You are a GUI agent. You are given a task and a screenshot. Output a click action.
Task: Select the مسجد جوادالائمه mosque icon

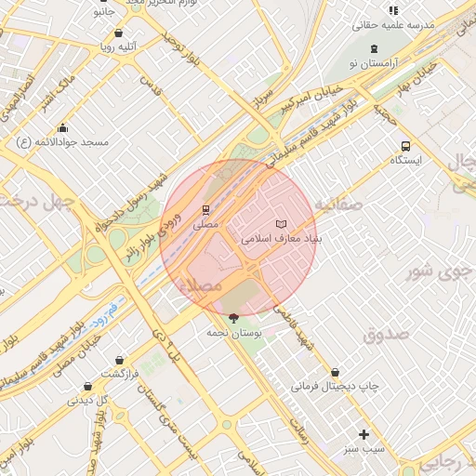tap(62, 127)
